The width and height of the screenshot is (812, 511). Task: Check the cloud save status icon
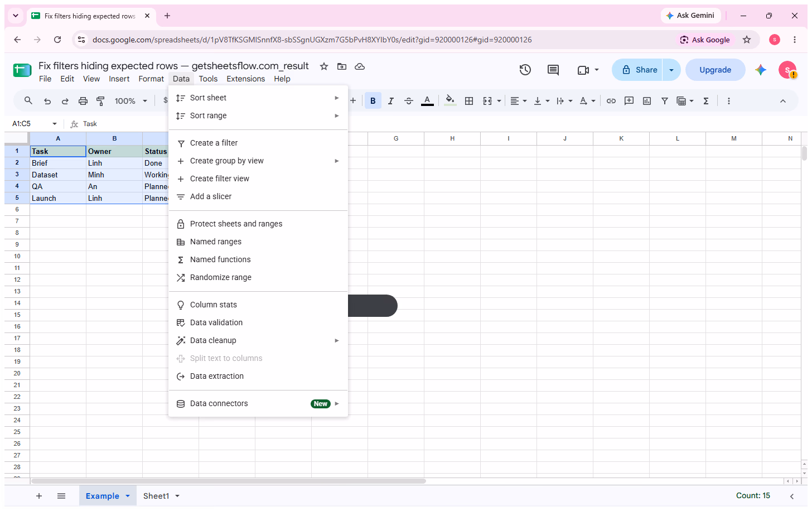[360, 66]
